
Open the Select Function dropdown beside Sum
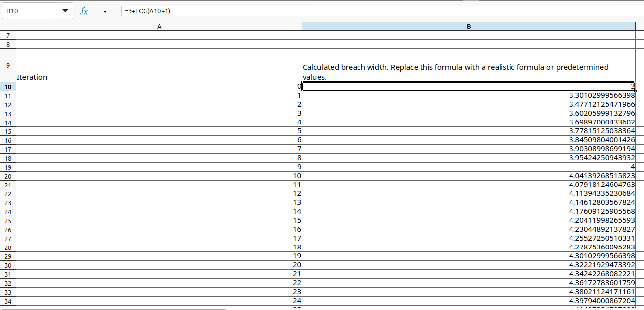(104, 11)
